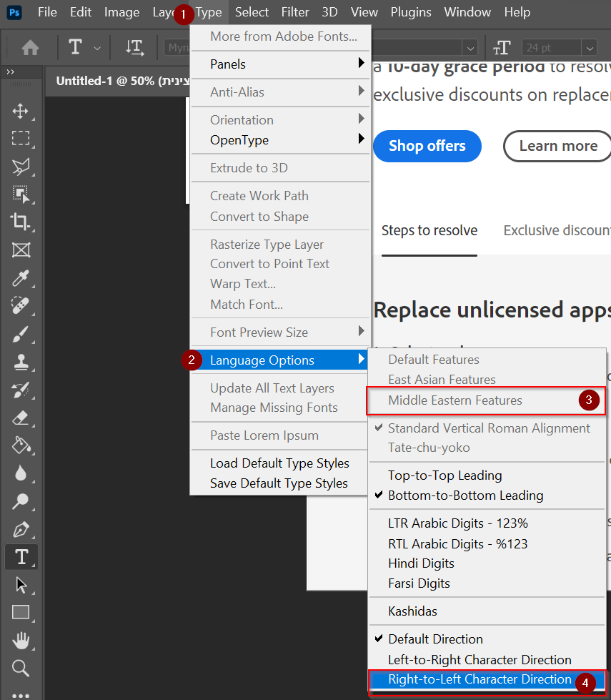The width and height of the screenshot is (611, 700).
Task: Click Paste Lorem Ipsum
Action: pos(279,435)
